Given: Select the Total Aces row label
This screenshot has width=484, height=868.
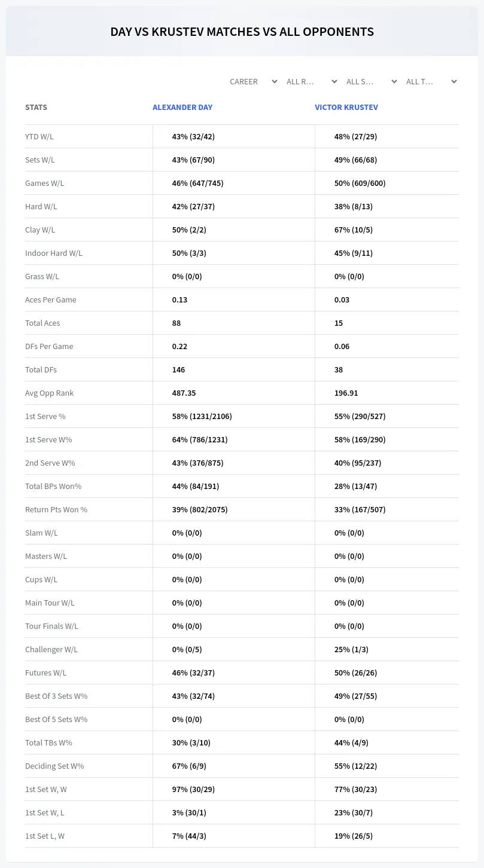Looking at the screenshot, I should [x=42, y=323].
